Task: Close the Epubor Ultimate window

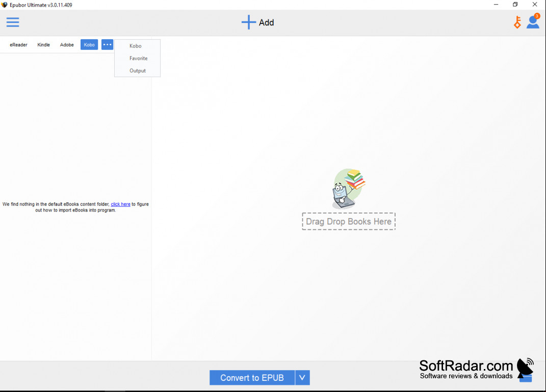Action: click(535, 5)
